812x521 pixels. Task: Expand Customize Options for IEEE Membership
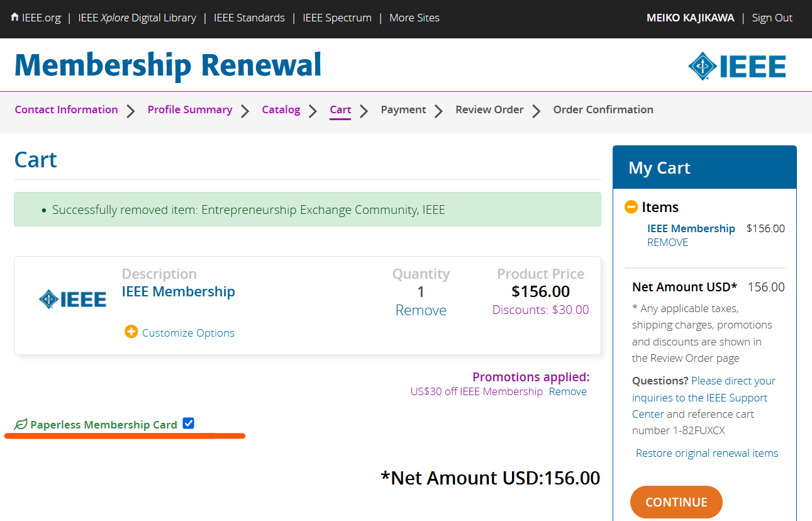click(188, 333)
